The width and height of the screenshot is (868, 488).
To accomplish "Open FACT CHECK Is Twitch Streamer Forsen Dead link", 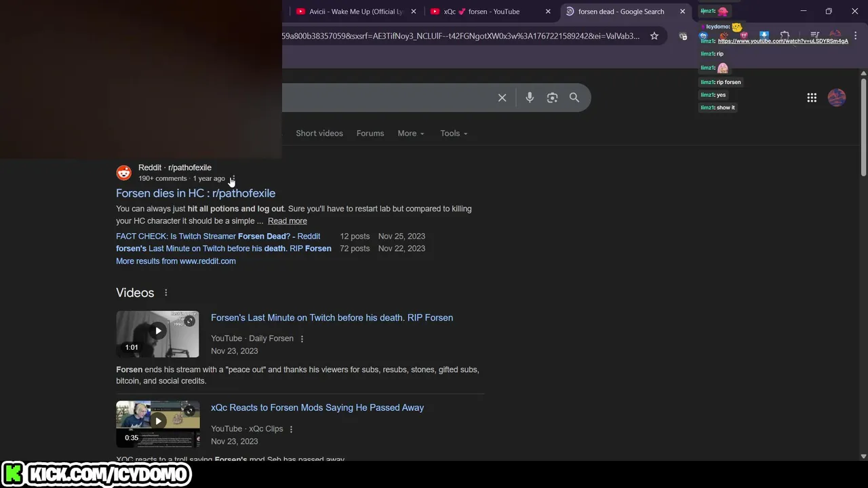I will click(x=218, y=237).
